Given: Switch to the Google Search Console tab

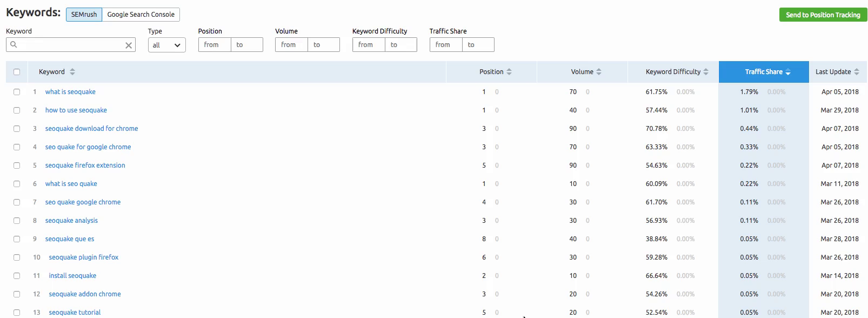Looking at the screenshot, I should [141, 15].
